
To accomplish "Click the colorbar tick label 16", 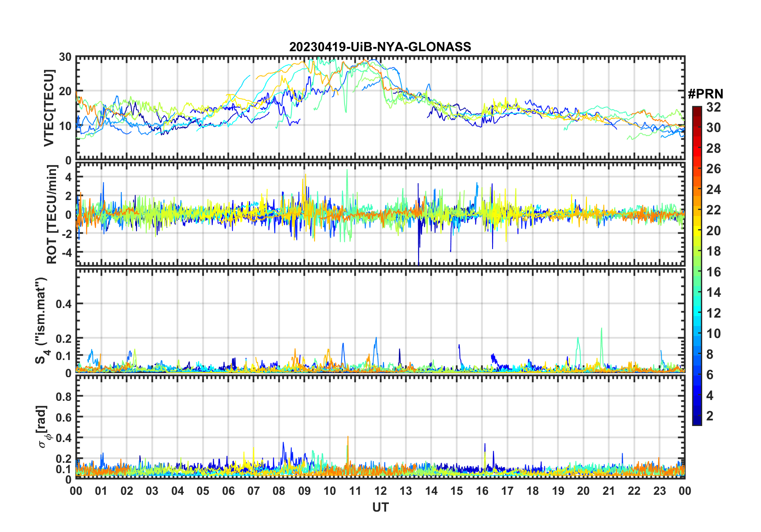I will pos(713,272).
